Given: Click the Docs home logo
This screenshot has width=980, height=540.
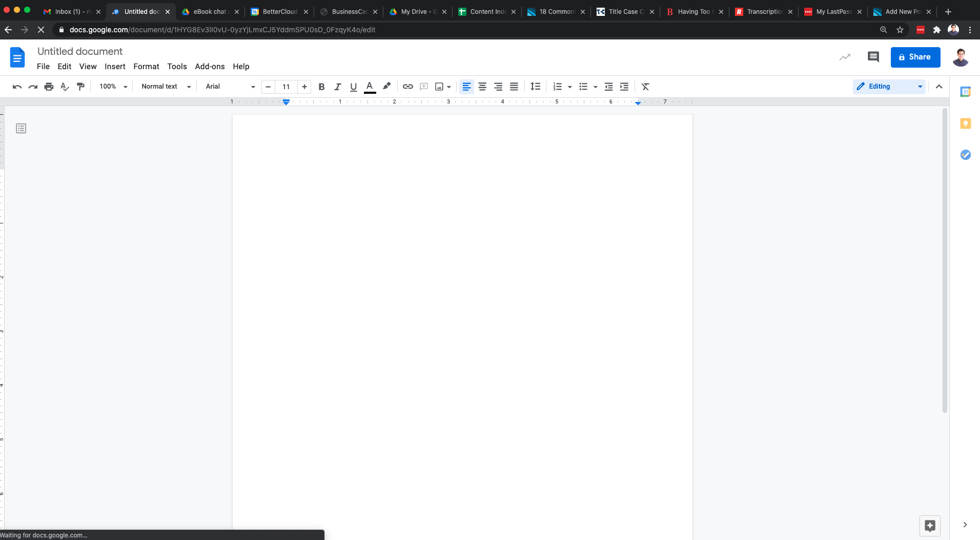Looking at the screenshot, I should 17,57.
